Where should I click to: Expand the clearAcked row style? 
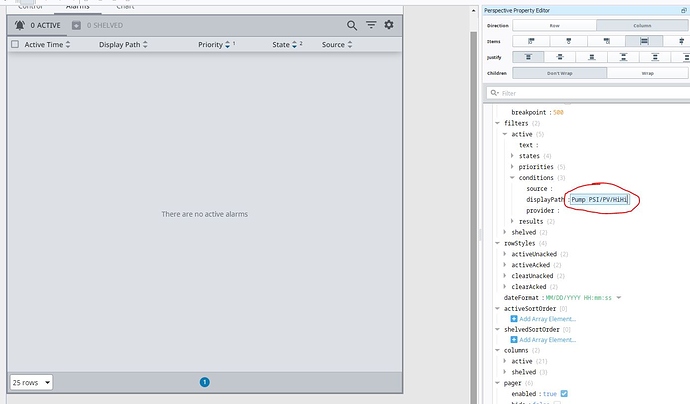pos(505,286)
